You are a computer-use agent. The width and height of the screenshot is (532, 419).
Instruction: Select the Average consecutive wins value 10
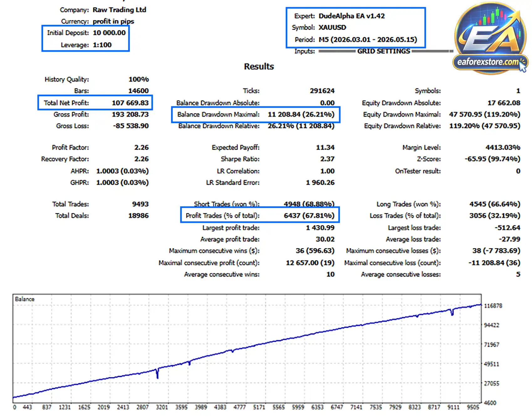[331, 274]
